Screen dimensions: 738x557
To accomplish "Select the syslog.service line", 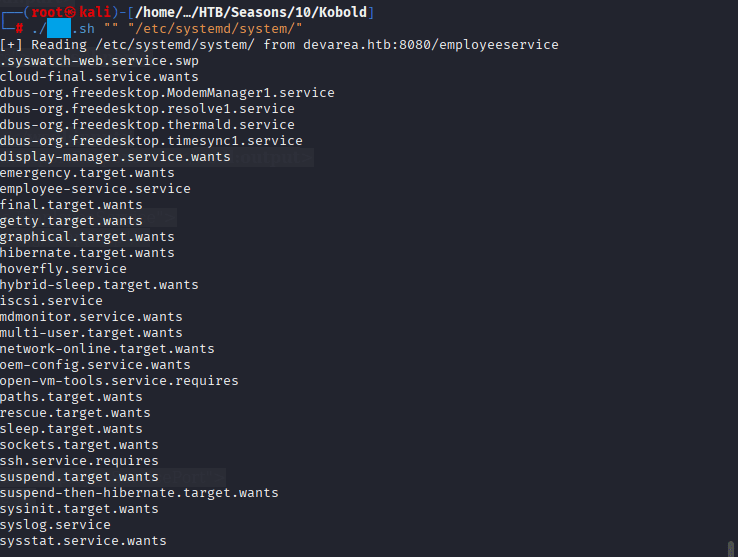I will (55, 524).
